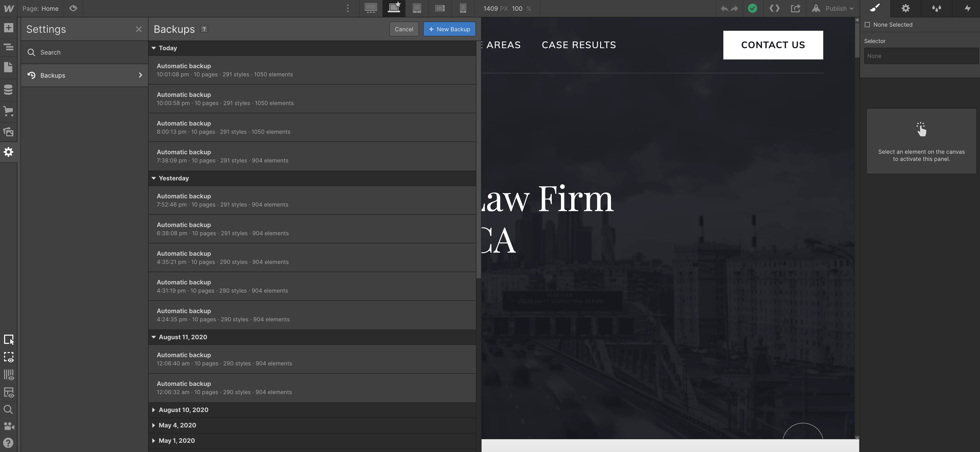Switch to tablet breakpoint preview
Image resolution: width=980 pixels, height=452 pixels.
(x=417, y=8)
